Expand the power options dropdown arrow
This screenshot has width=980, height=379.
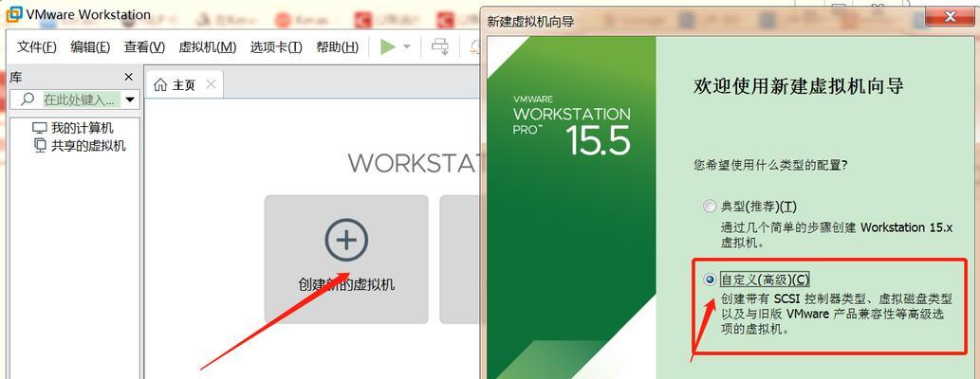point(407,46)
